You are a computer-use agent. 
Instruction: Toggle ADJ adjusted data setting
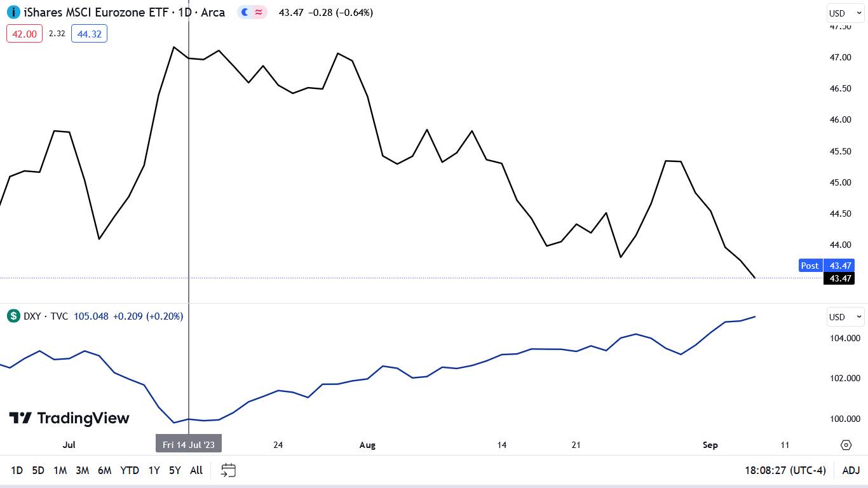[851, 470]
